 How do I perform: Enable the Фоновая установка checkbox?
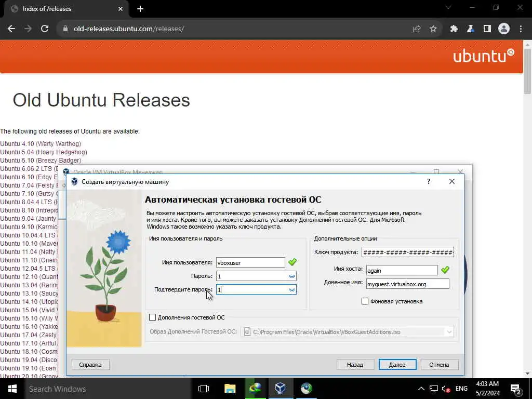[x=365, y=301]
